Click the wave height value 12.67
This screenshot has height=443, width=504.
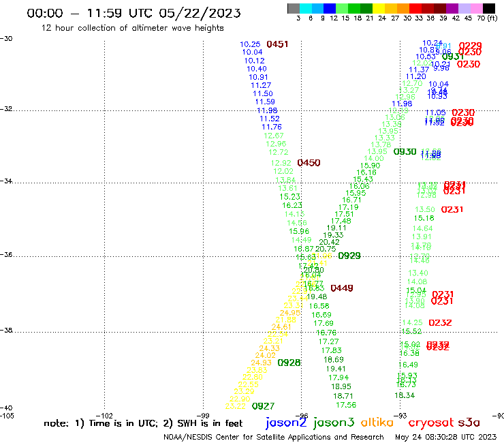tap(274, 136)
